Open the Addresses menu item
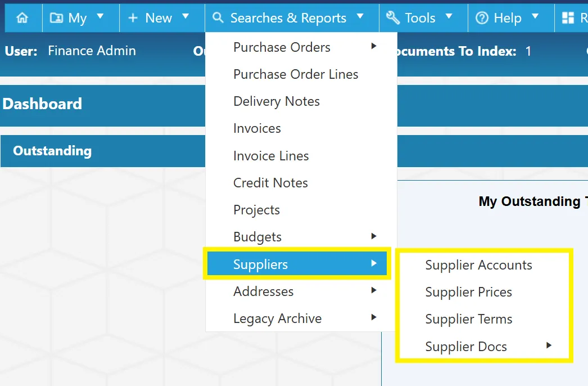Viewport: 588px width, 386px height. [301, 291]
